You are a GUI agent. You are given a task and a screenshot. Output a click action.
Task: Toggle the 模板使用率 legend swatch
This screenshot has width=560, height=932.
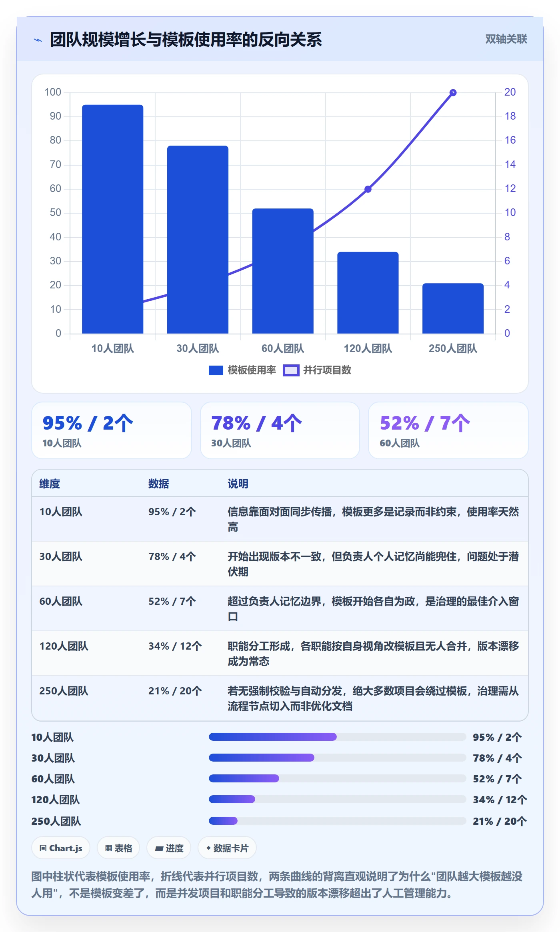tap(216, 370)
